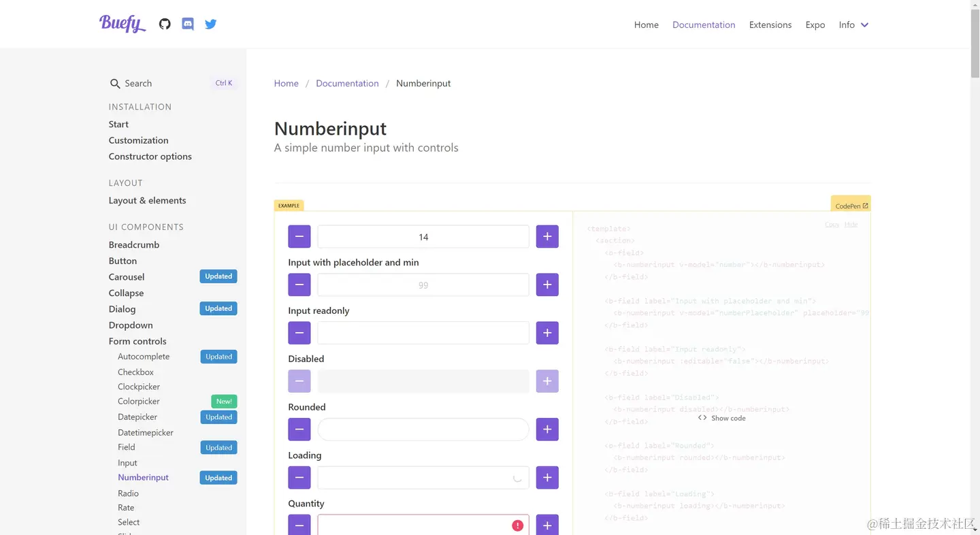Click minus for placeholder and min input
Image resolution: width=980 pixels, height=535 pixels.
299,285
